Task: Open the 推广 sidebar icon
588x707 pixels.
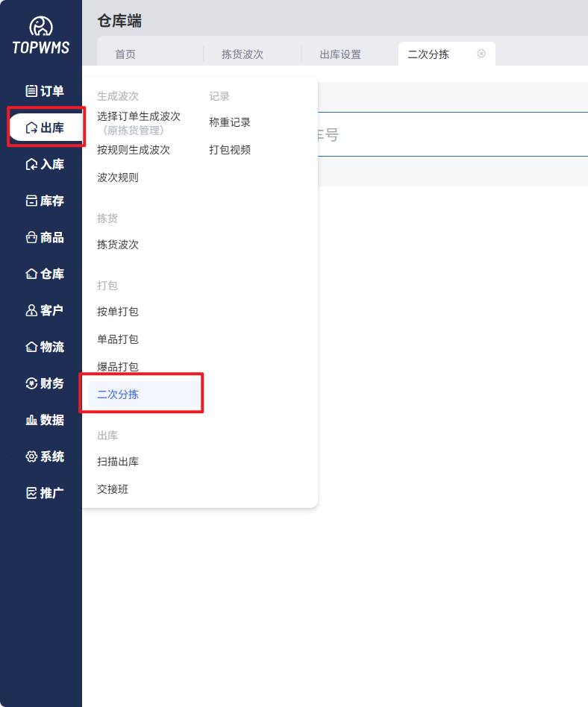Action: [x=31, y=493]
